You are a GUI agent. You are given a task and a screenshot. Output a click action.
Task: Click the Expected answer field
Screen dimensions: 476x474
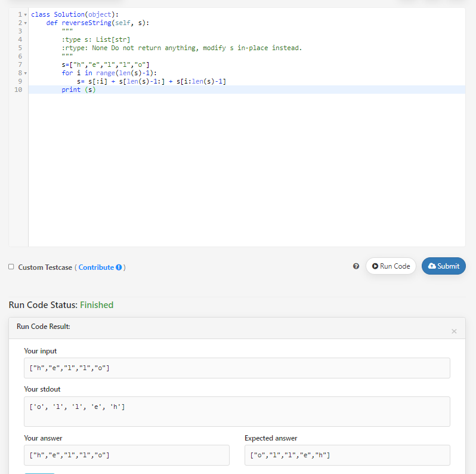[347, 455]
